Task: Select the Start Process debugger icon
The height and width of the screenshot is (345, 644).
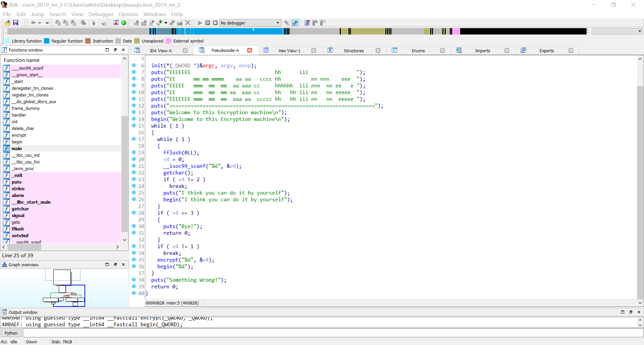Action: pyautogui.click(x=200, y=23)
